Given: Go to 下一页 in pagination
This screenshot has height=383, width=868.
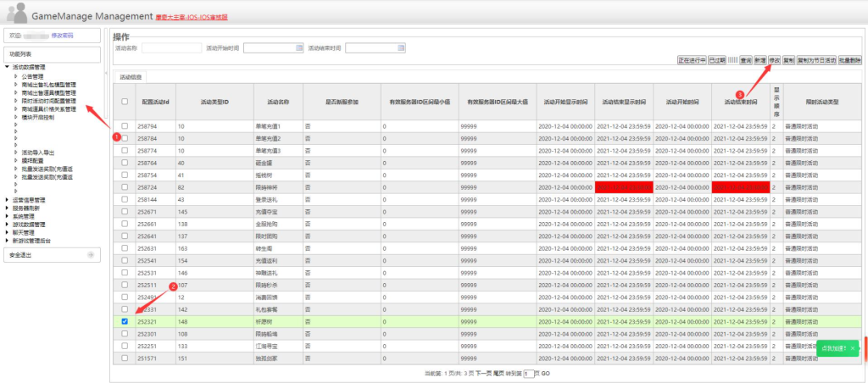Looking at the screenshot, I should (483, 374).
